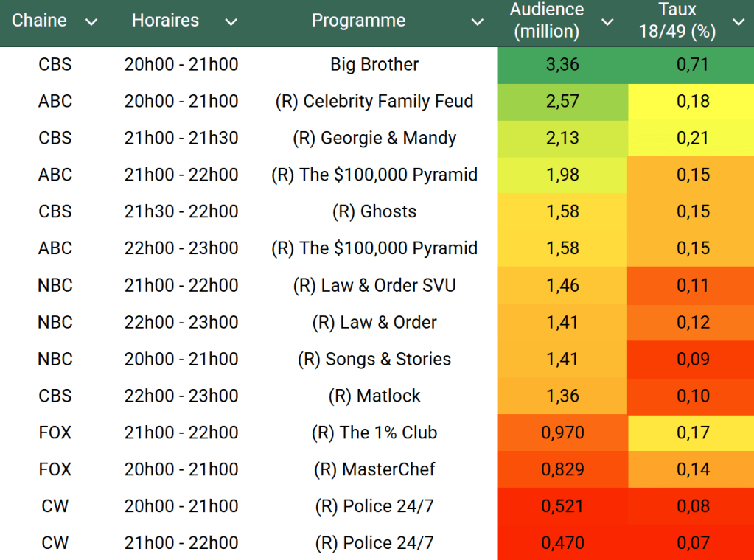
Task: Expand the Horaires column dropdown arrow
Action: click(231, 22)
